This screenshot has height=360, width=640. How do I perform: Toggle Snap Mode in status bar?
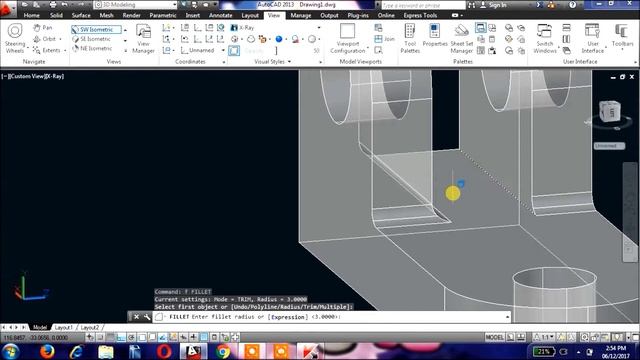pyautogui.click(x=100, y=337)
